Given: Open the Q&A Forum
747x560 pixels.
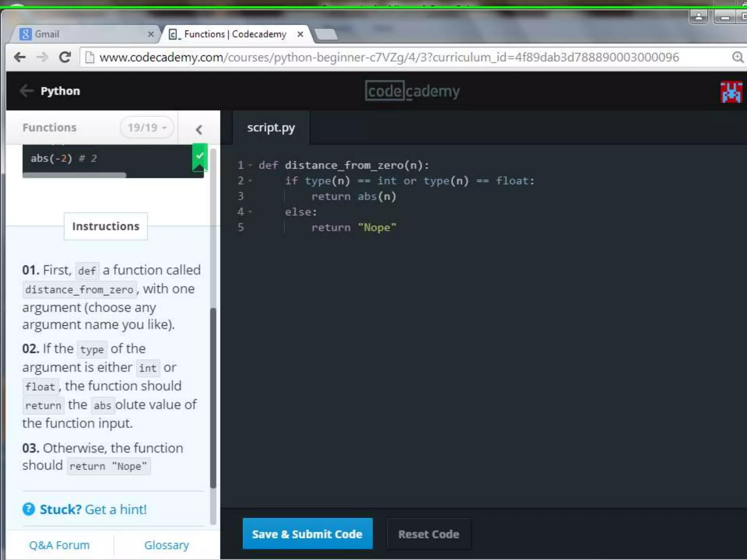Looking at the screenshot, I should pos(59,545).
